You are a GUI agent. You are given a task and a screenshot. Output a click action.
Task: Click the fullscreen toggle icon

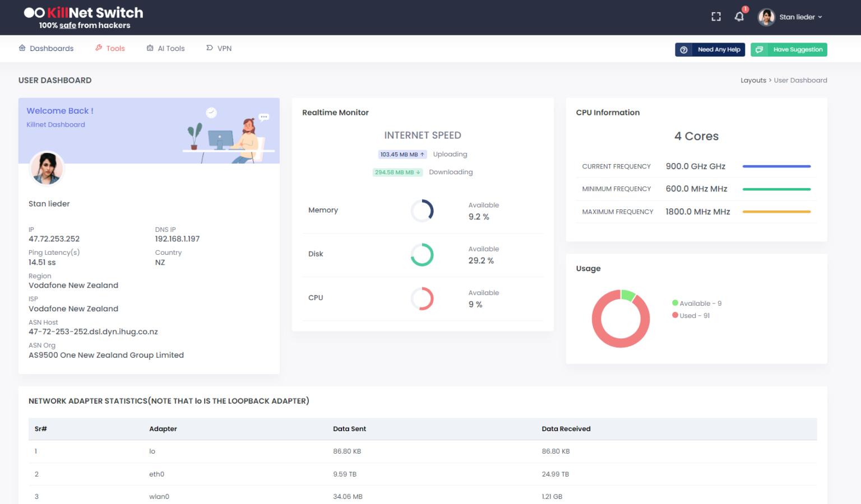click(x=716, y=17)
